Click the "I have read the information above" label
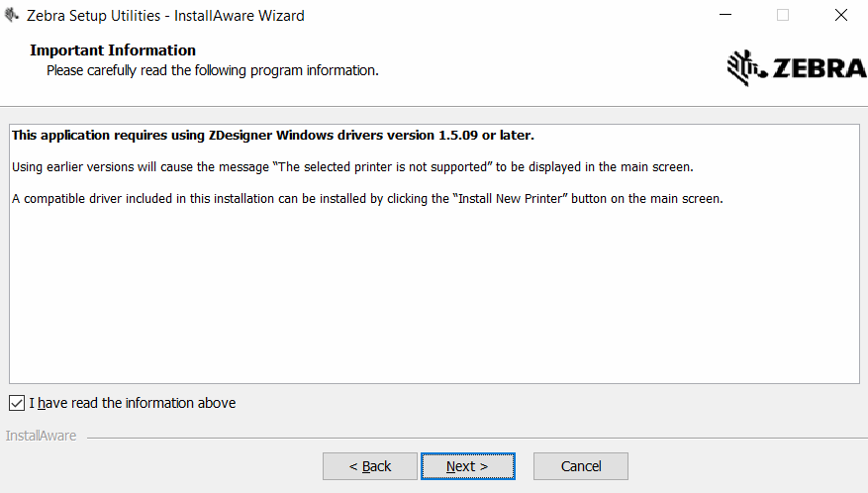The height and width of the screenshot is (493, 868). pos(133,403)
